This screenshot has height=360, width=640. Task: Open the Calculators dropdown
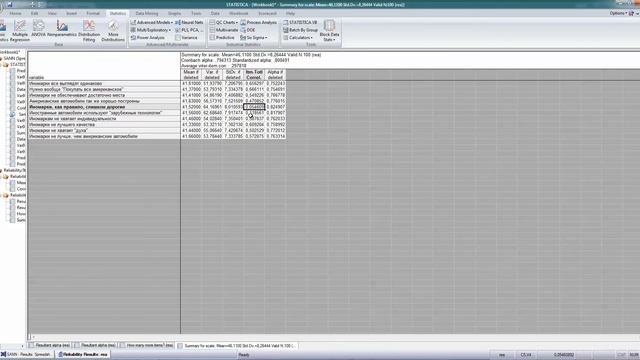tap(298, 38)
